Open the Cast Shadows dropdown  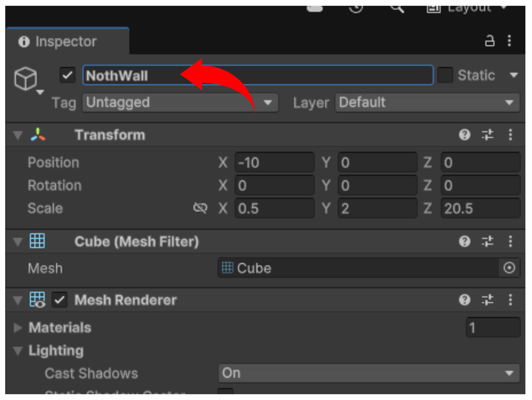369,373
